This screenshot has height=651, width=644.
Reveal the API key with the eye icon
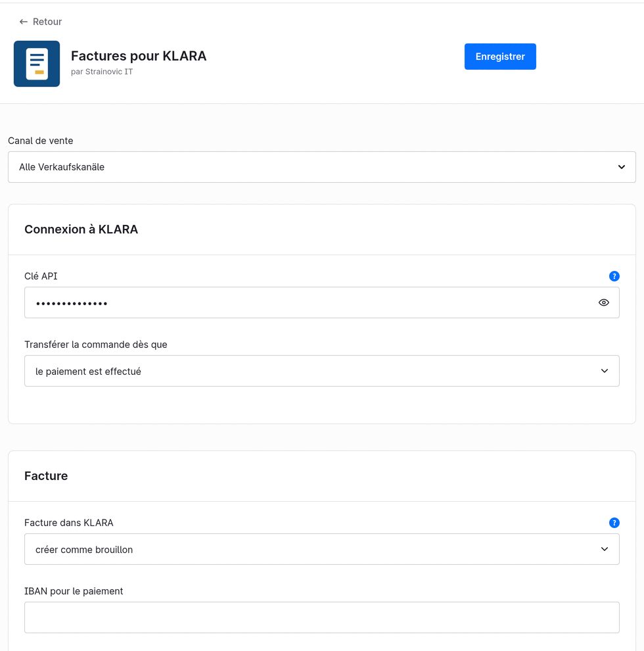pyautogui.click(x=604, y=302)
